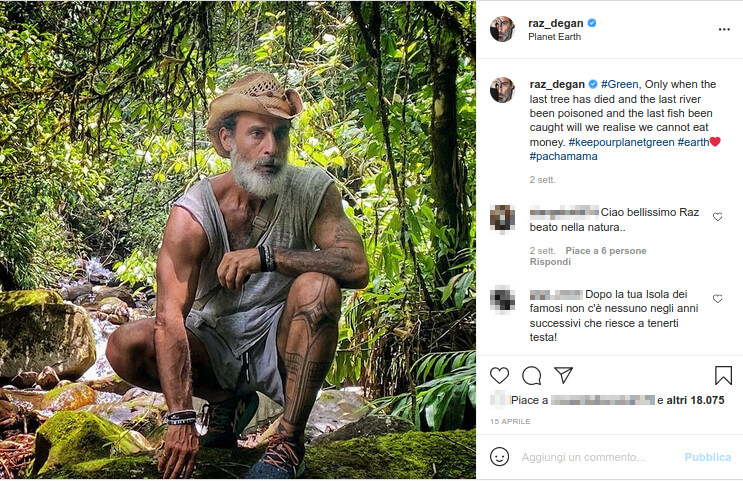Open raz_degan profile picture in header
743x481 pixels.
point(502,29)
